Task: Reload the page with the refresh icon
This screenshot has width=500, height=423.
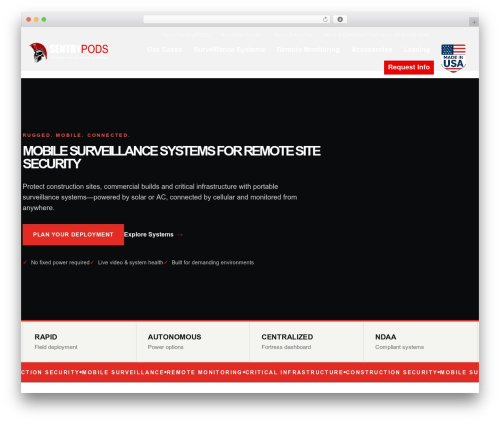Action: pos(325,20)
